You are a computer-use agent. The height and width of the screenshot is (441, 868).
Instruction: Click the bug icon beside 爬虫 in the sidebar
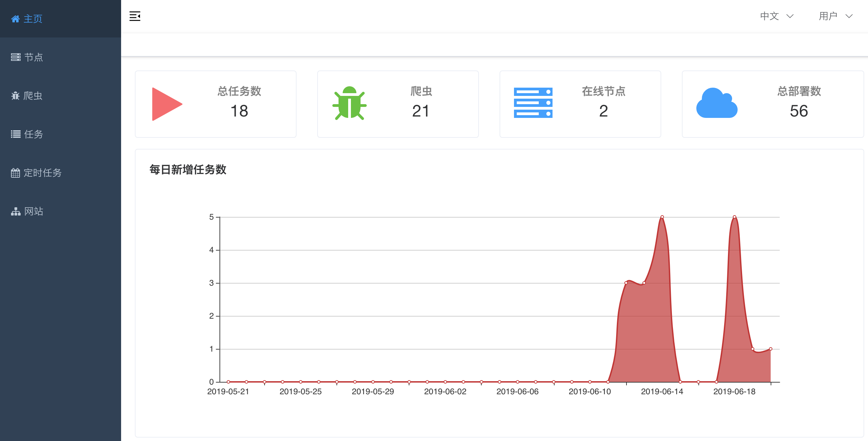tap(15, 96)
